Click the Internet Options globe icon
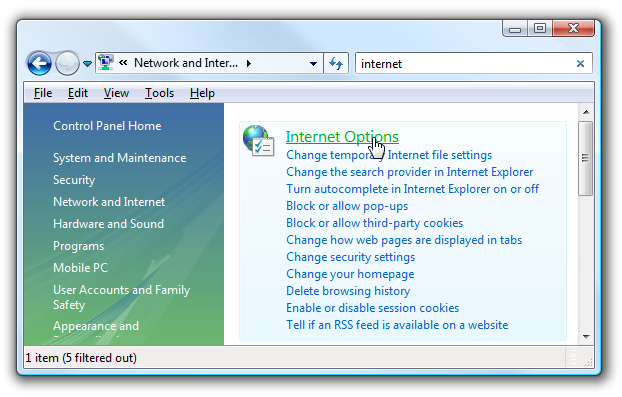The height and width of the screenshot is (397, 622). [258, 140]
